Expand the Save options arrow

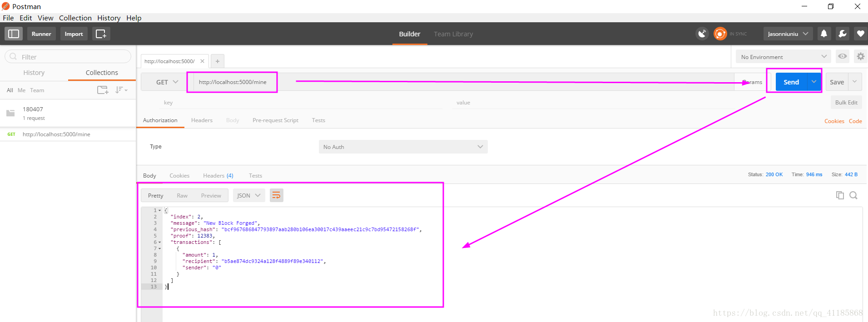854,82
